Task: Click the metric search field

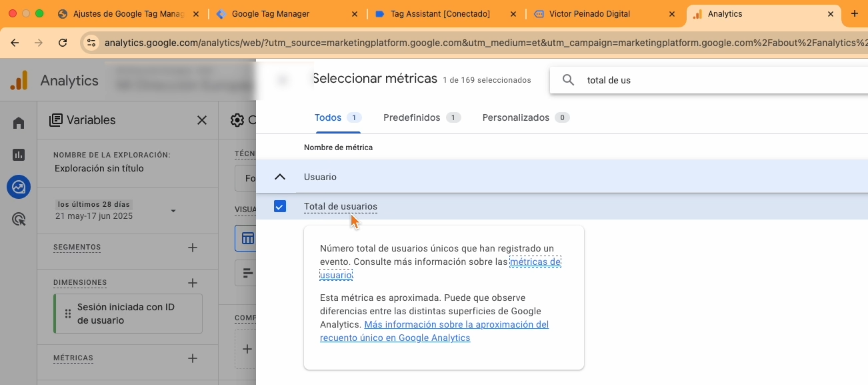Action: (x=720, y=80)
